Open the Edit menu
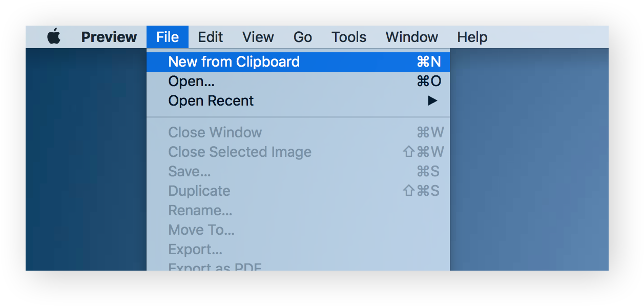 (x=211, y=37)
